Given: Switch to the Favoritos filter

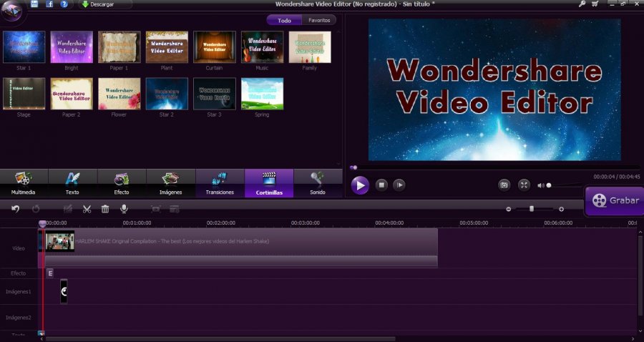Looking at the screenshot, I should [319, 20].
